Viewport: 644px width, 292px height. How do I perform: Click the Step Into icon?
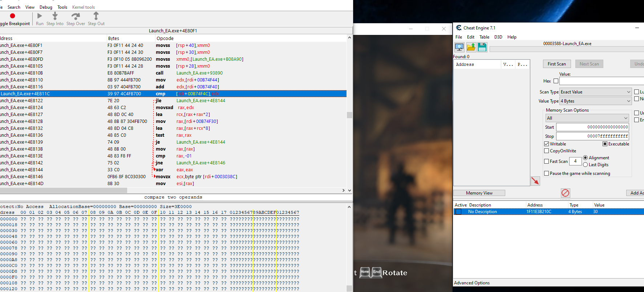(55, 16)
